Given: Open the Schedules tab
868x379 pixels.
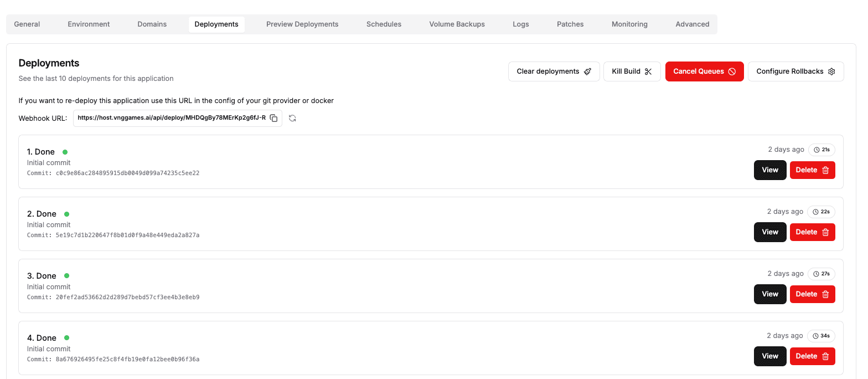Looking at the screenshot, I should click(x=384, y=24).
